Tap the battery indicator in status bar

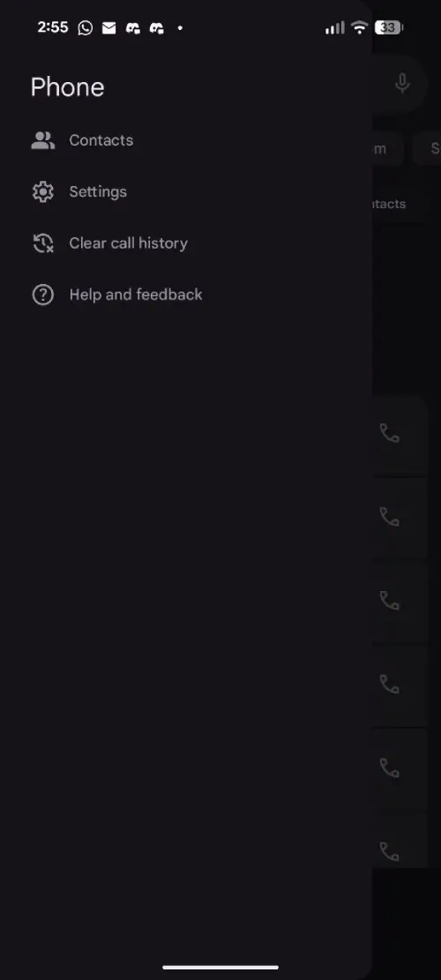tap(389, 27)
